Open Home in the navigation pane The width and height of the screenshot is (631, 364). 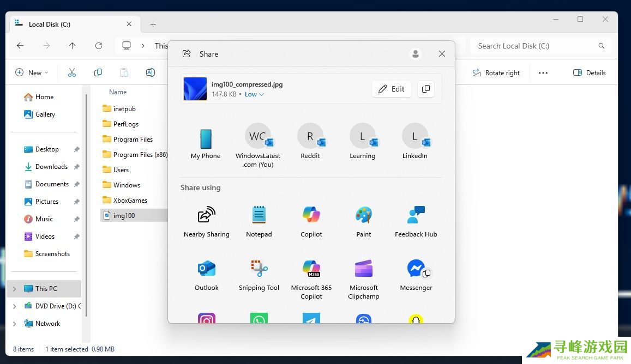click(39, 97)
